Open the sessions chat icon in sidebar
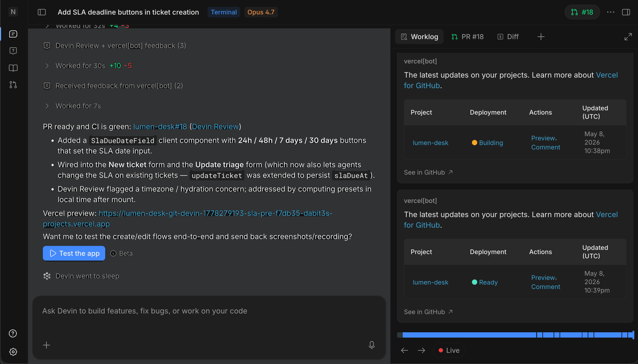 tap(13, 34)
